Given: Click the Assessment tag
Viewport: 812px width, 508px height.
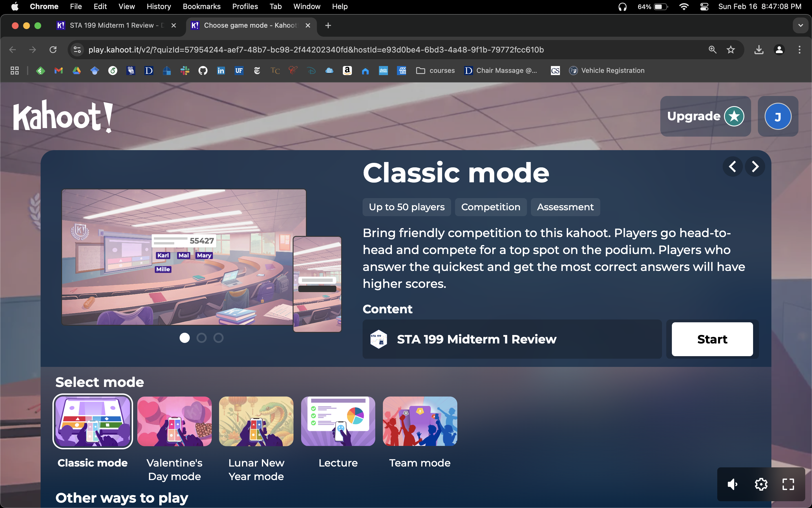Looking at the screenshot, I should [565, 207].
